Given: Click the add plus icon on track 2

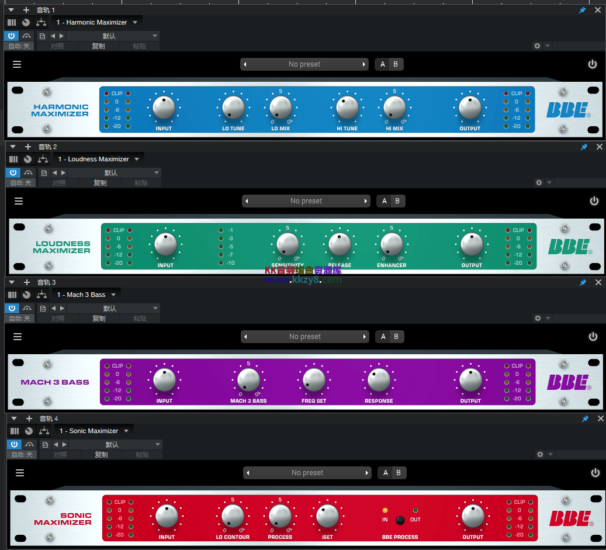Looking at the screenshot, I should (28, 147).
